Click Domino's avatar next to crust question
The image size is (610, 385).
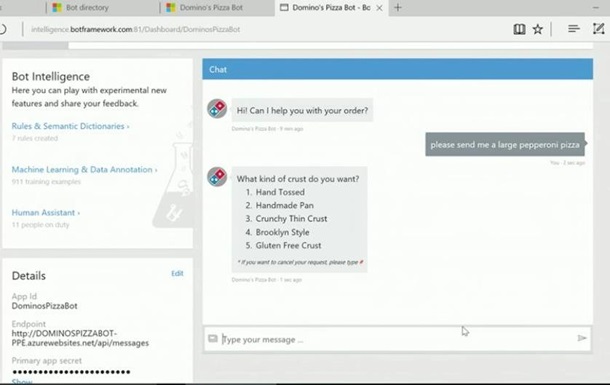(x=217, y=177)
